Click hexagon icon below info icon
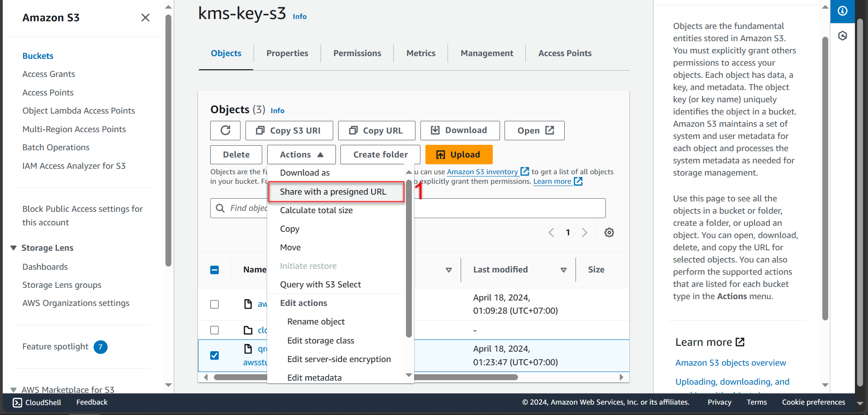This screenshot has height=415, width=868. (842, 36)
